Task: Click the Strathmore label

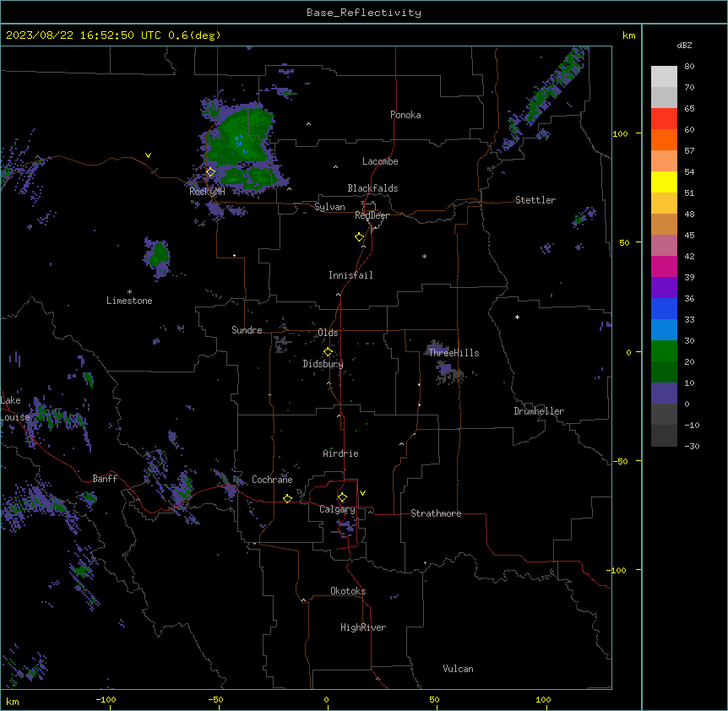Action: coord(436,513)
